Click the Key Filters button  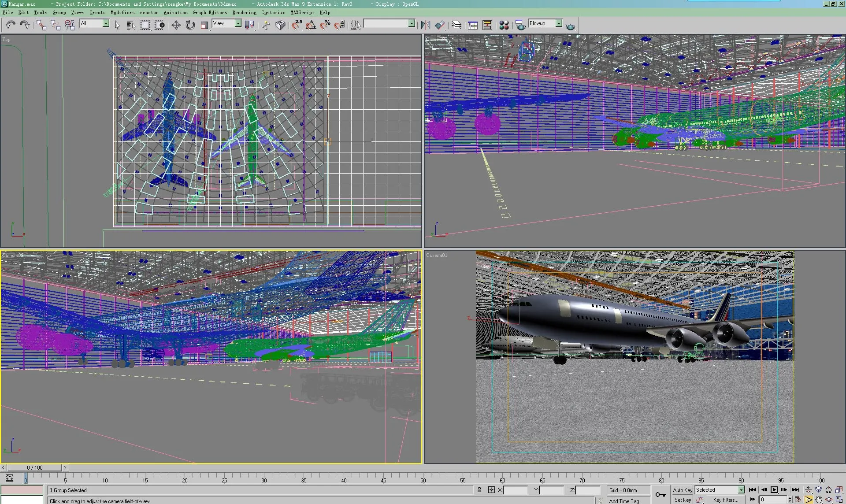[725, 500]
